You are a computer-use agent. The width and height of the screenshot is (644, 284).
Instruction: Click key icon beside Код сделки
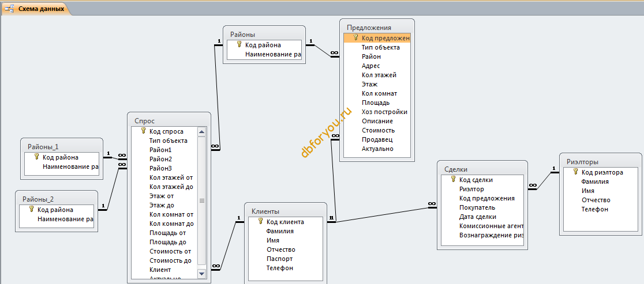pos(454,180)
